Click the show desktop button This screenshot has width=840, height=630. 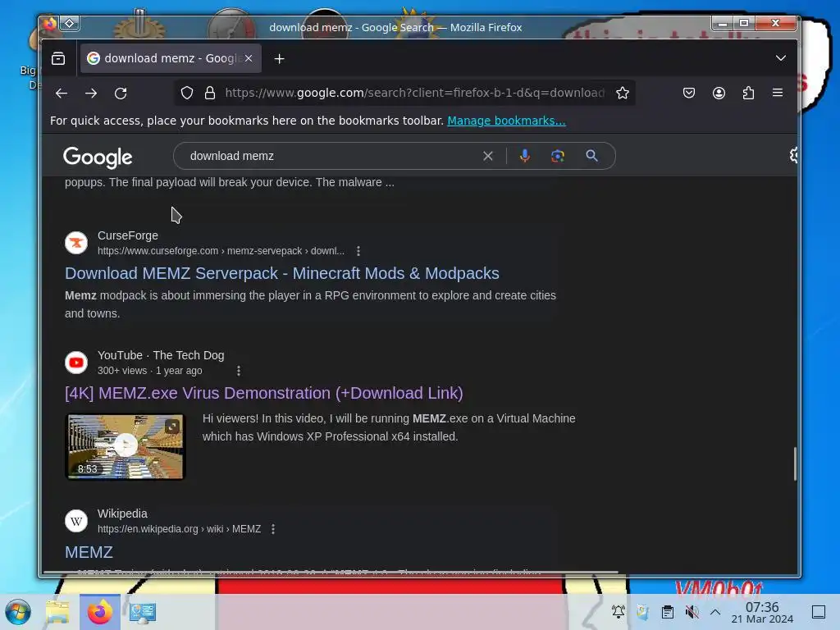click(819, 612)
